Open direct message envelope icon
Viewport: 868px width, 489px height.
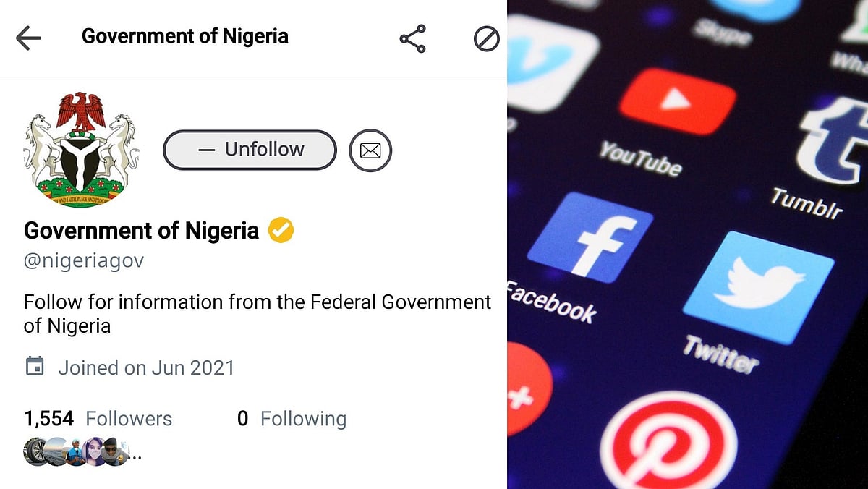[x=370, y=150]
